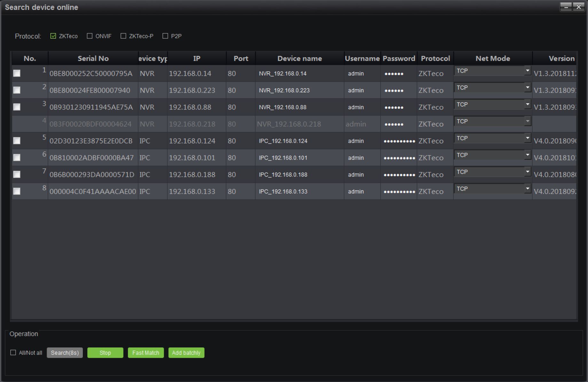Click the Fast Match button
Viewport: 588px width, 382px height.
146,353
